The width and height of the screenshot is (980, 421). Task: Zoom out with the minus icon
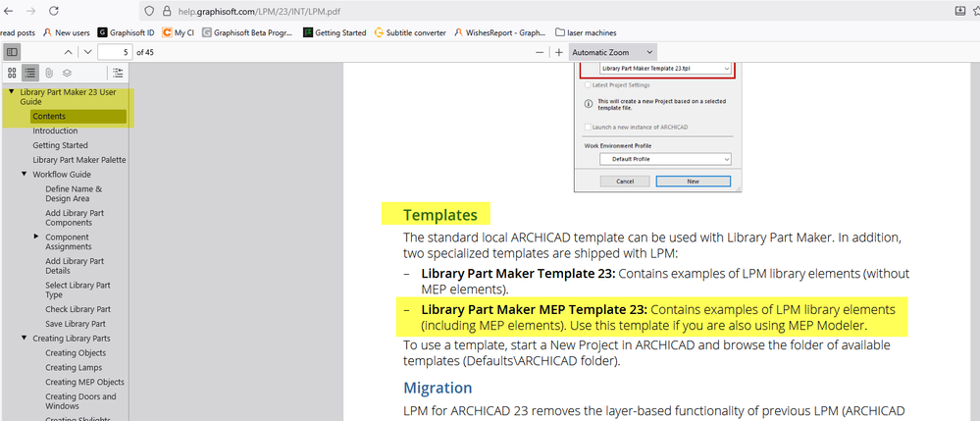(x=540, y=53)
